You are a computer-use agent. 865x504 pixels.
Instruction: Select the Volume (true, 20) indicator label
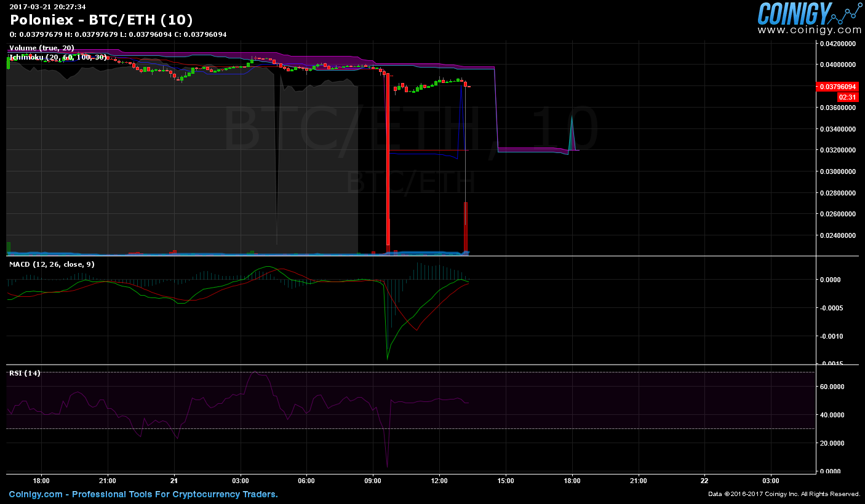point(42,48)
